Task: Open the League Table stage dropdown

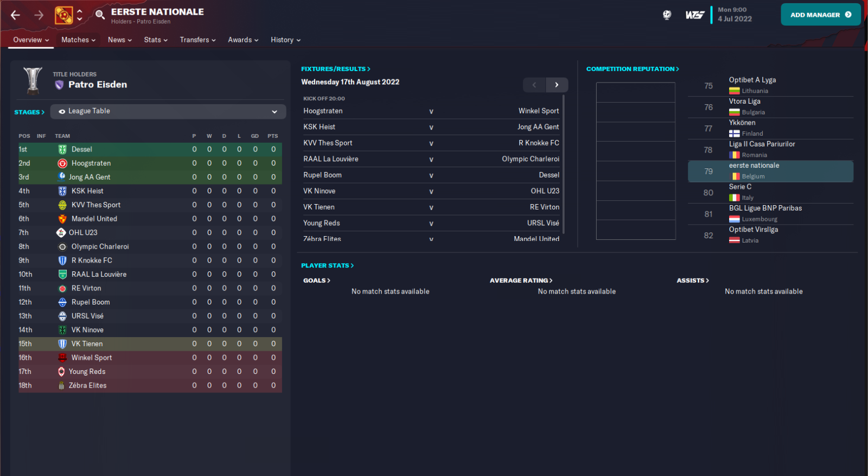Action: [168, 111]
